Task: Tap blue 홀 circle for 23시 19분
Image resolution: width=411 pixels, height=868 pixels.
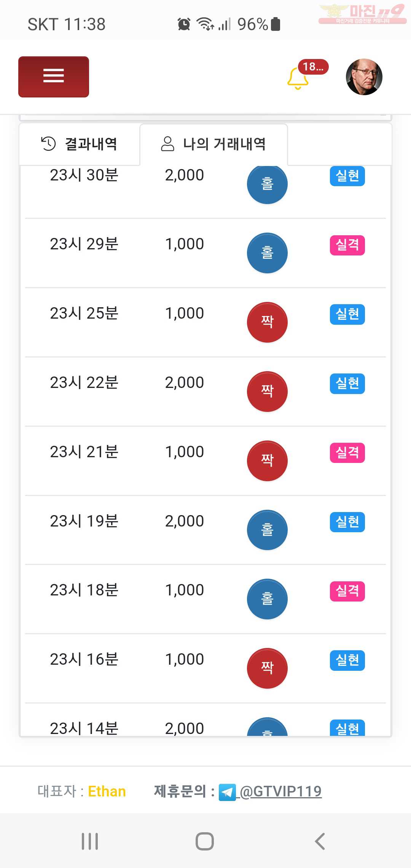Action: [x=267, y=530]
